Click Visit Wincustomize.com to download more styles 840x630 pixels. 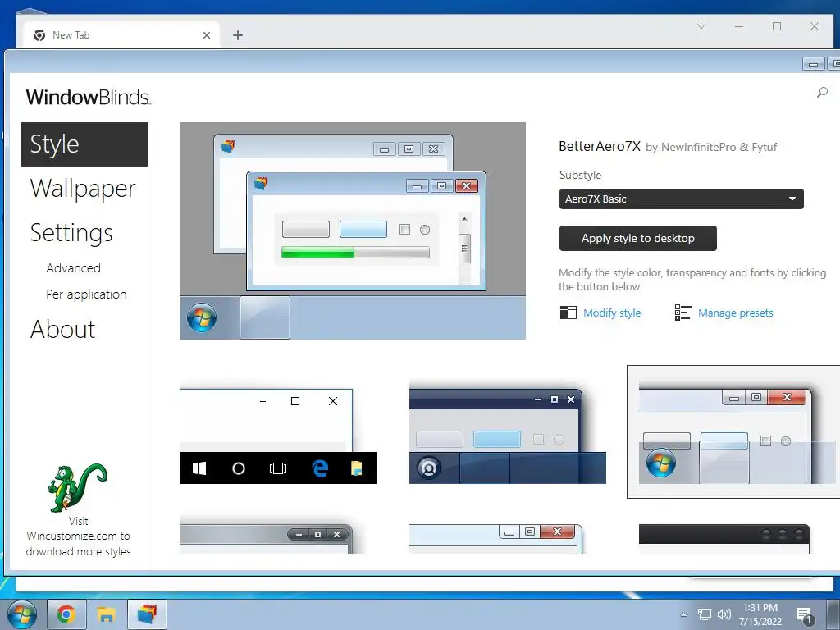pos(78,536)
